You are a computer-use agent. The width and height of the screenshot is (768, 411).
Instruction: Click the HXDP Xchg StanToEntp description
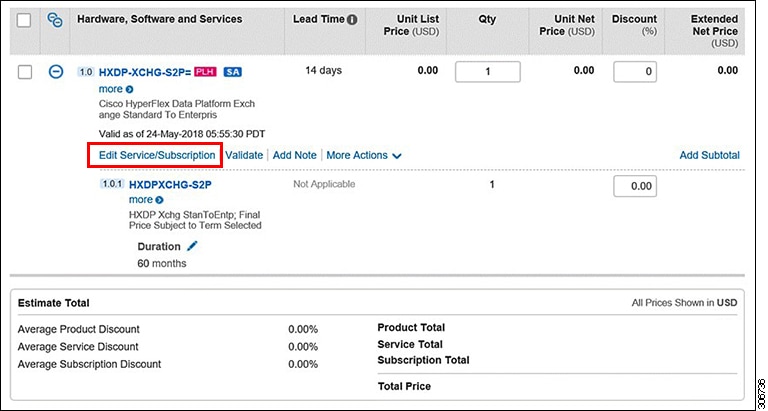point(195,220)
